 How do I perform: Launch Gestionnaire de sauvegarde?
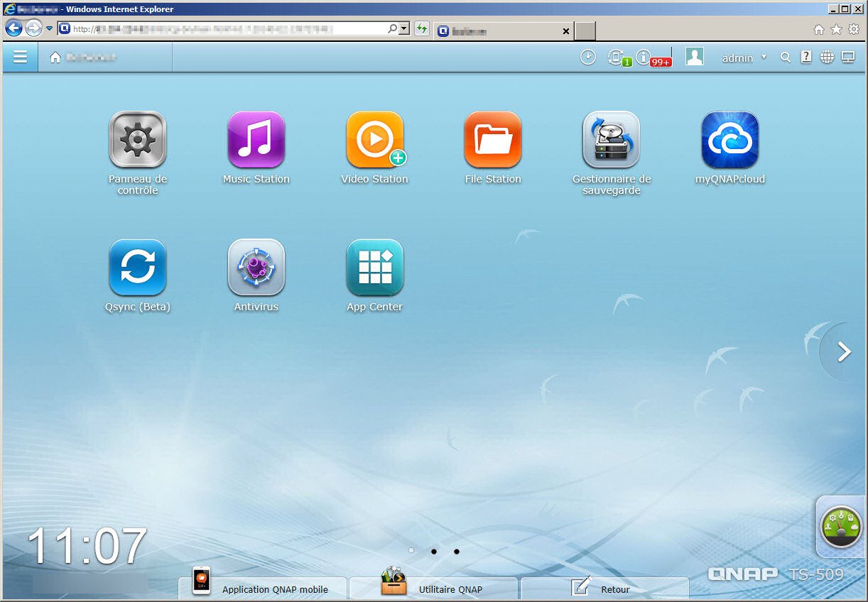(x=611, y=139)
